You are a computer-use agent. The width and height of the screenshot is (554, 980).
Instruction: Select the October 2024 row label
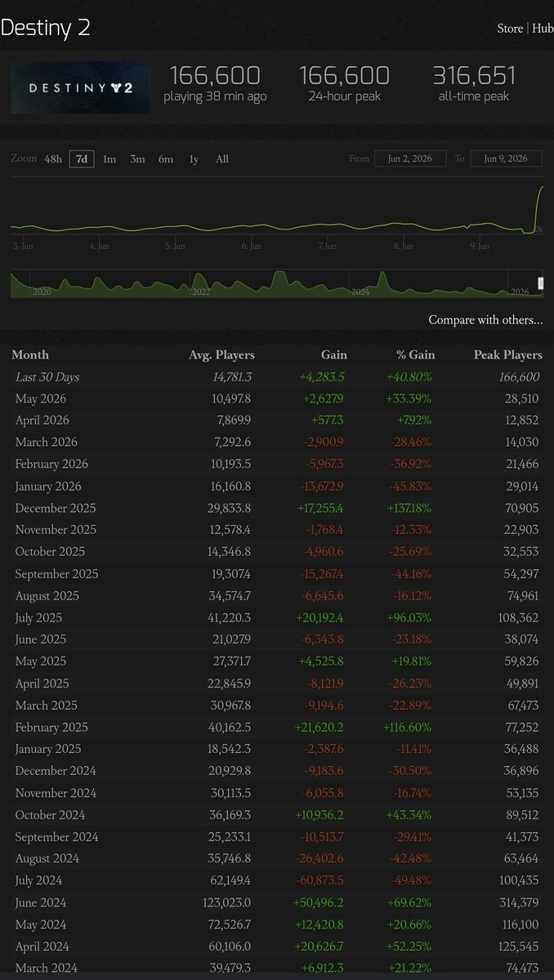(51, 814)
